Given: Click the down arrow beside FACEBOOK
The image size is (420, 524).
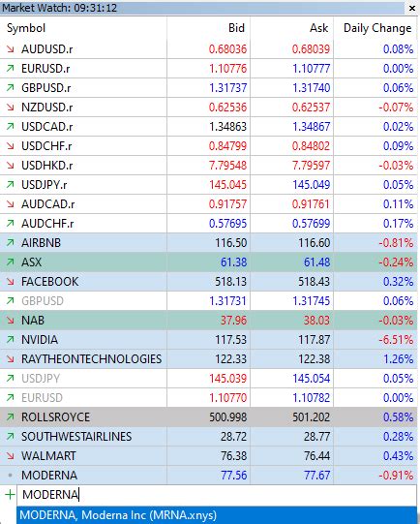Looking at the screenshot, I should (x=11, y=282).
